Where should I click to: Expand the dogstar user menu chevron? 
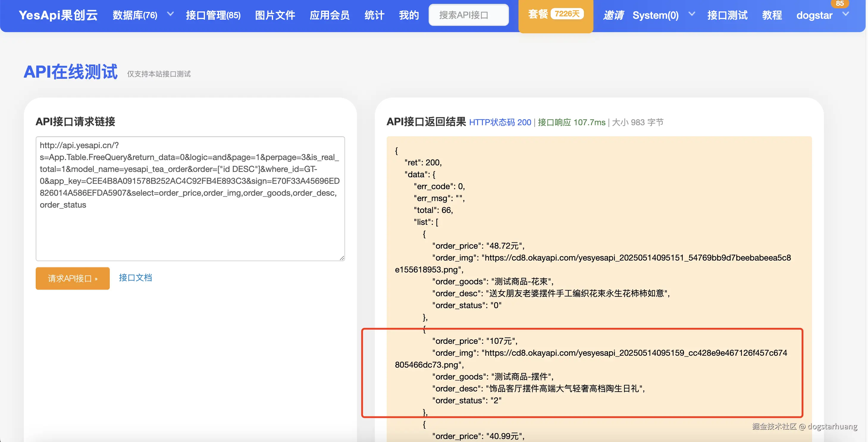pos(845,14)
